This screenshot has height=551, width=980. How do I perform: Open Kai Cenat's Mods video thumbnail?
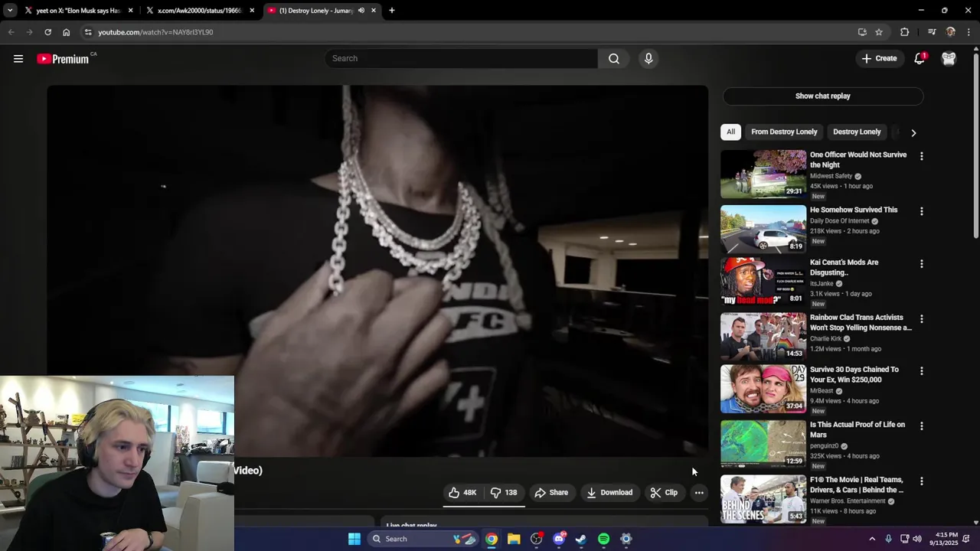point(763,282)
